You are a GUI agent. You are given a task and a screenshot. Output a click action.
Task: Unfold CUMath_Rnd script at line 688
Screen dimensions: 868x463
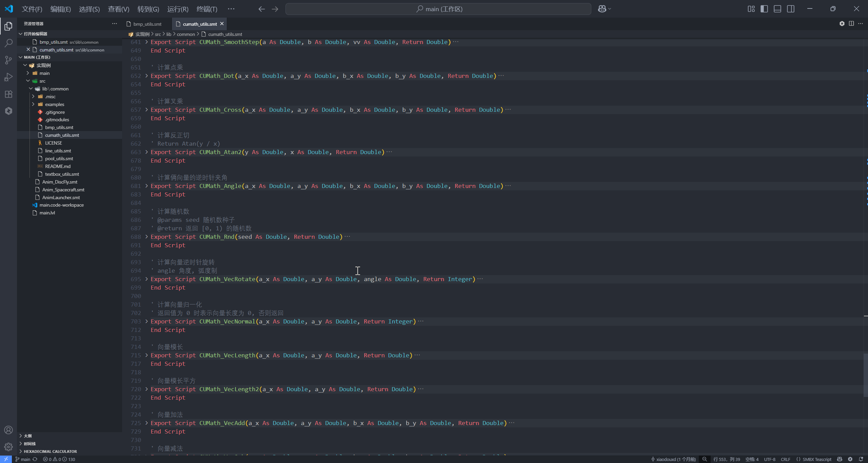tap(146, 237)
